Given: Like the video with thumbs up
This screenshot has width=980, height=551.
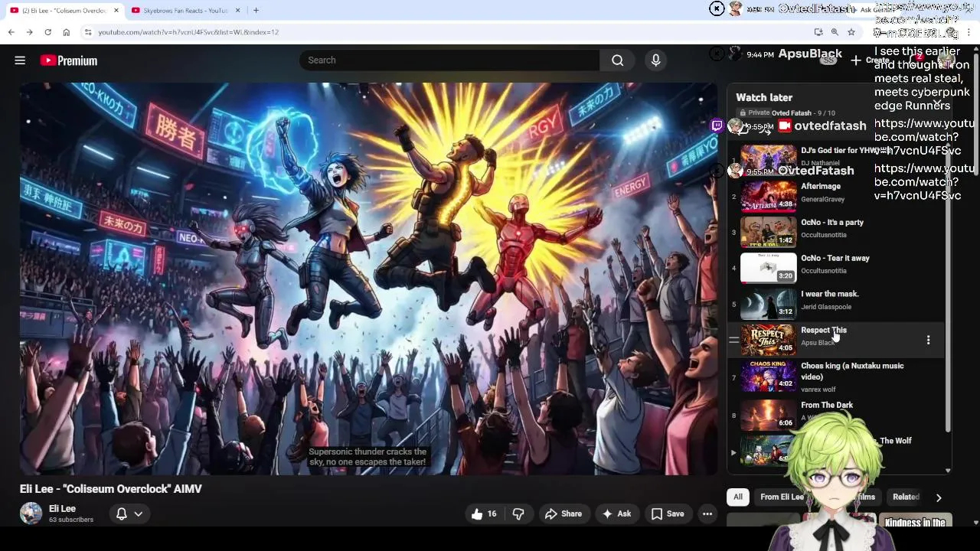Looking at the screenshot, I should coord(485,514).
